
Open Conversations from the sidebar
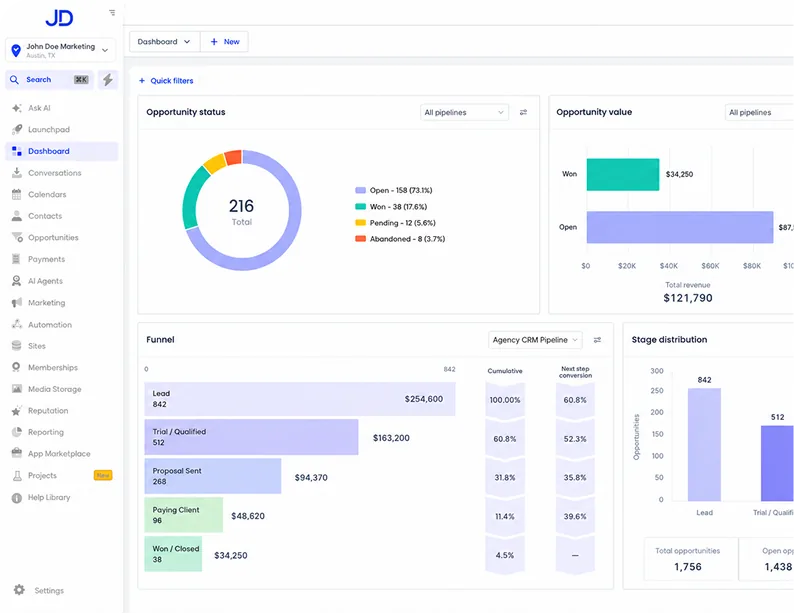(61, 173)
